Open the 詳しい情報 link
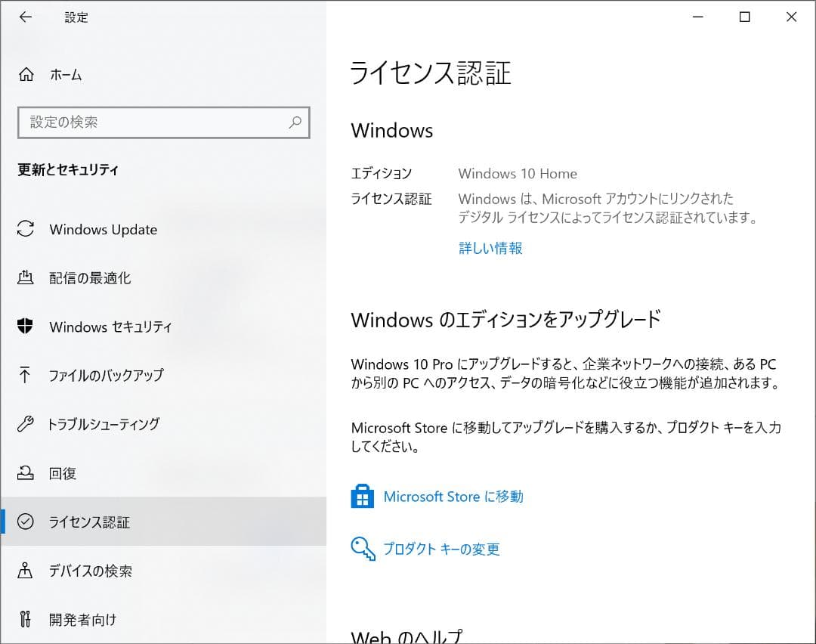 [490, 247]
